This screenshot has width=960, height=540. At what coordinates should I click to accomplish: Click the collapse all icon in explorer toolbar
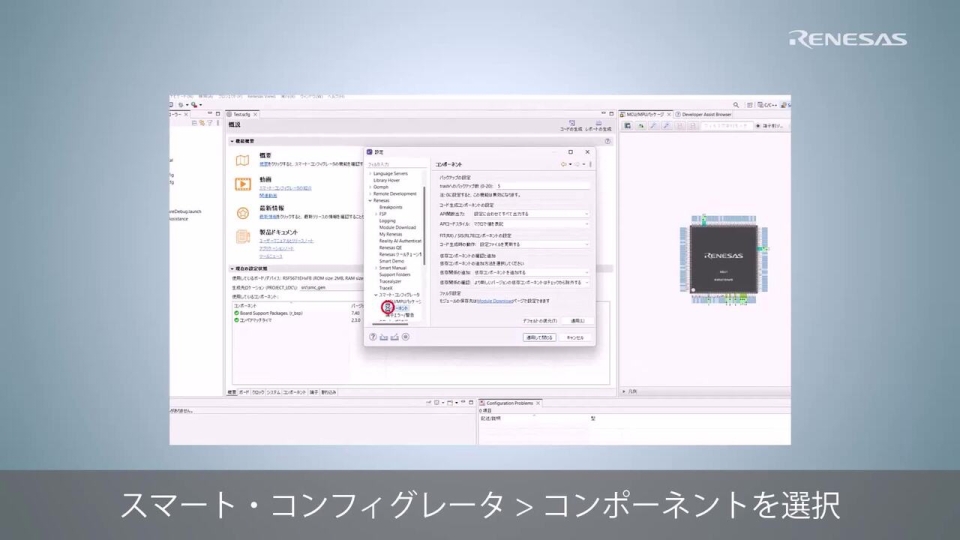pyautogui.click(x=194, y=123)
